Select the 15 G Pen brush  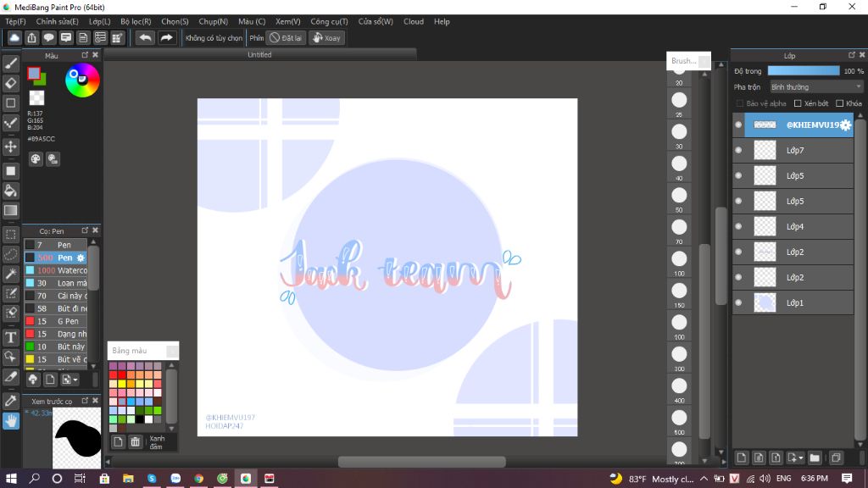click(x=56, y=321)
